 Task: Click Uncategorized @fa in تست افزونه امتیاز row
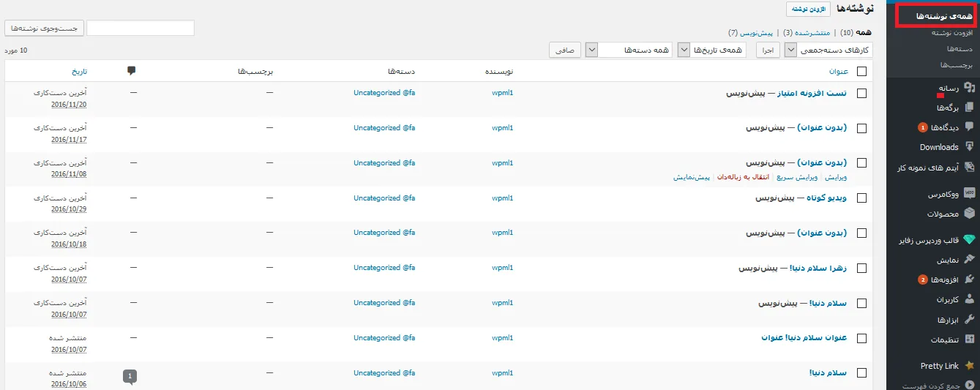click(384, 93)
